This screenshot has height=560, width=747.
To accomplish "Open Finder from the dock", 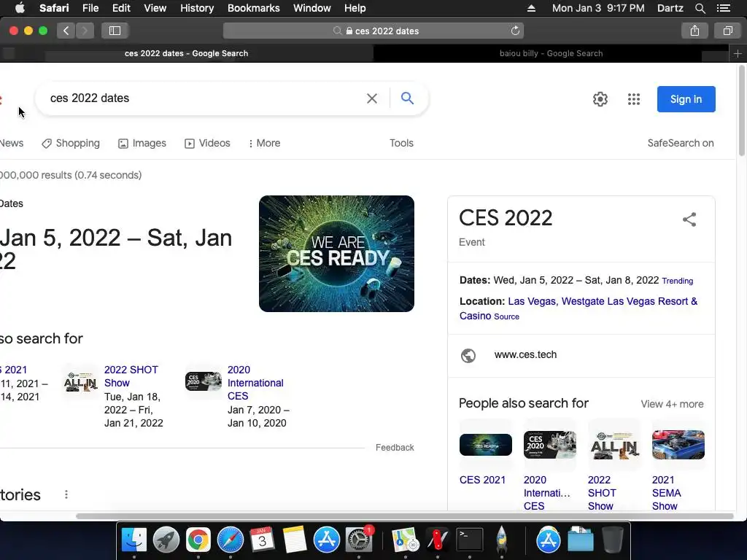I will (134, 540).
